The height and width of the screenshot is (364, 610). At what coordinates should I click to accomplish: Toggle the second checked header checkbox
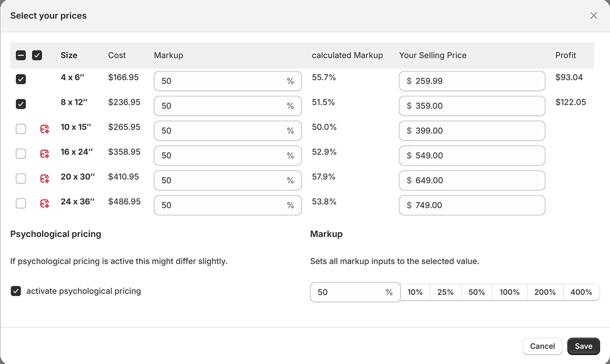pyautogui.click(x=37, y=55)
